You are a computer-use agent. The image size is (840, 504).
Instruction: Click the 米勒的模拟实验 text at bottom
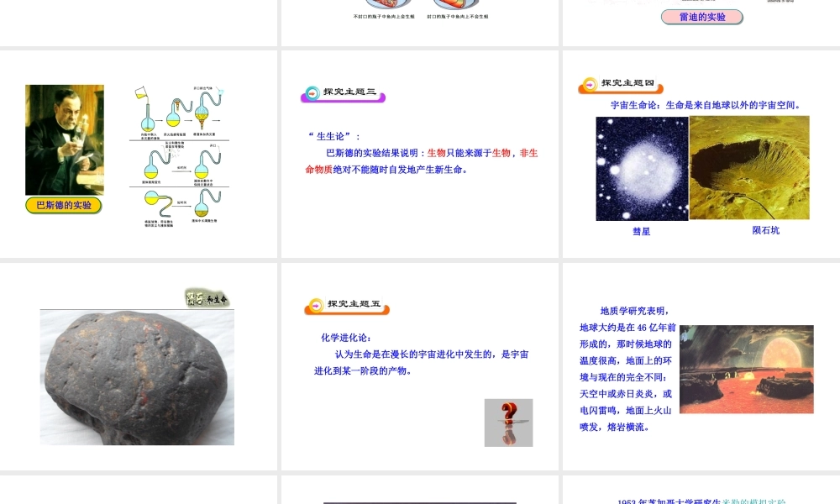coord(753,501)
